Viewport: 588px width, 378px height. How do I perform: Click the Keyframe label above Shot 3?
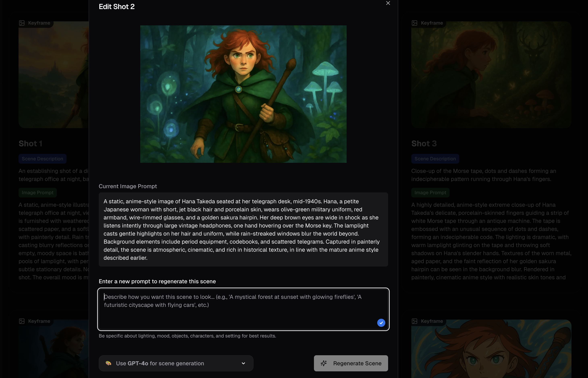[x=432, y=23]
